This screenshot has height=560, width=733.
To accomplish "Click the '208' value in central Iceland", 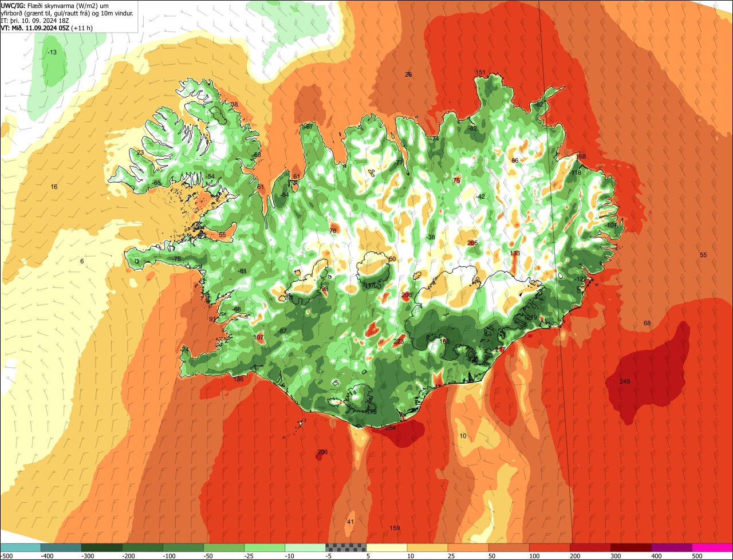I will pos(407,295).
